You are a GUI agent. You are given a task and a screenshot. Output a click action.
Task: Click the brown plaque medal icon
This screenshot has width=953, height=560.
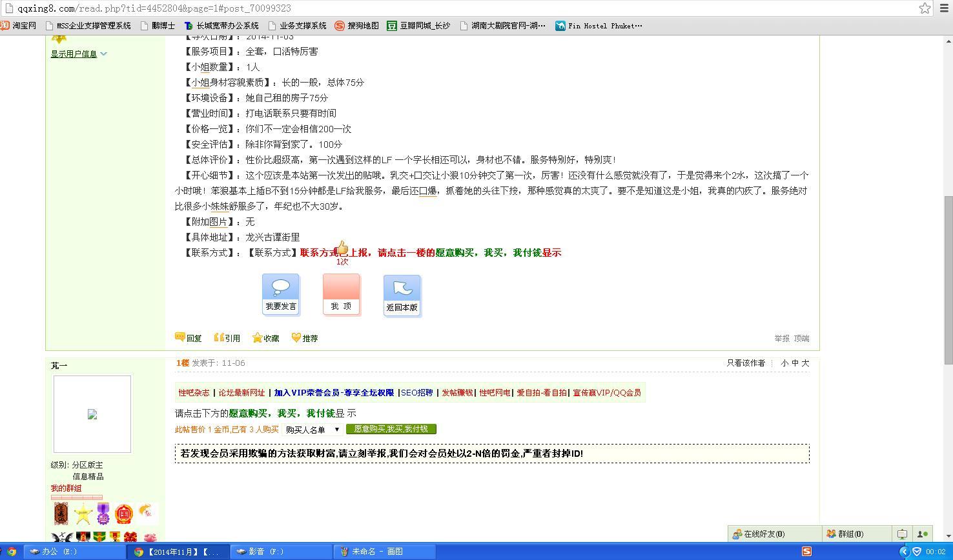(61, 514)
